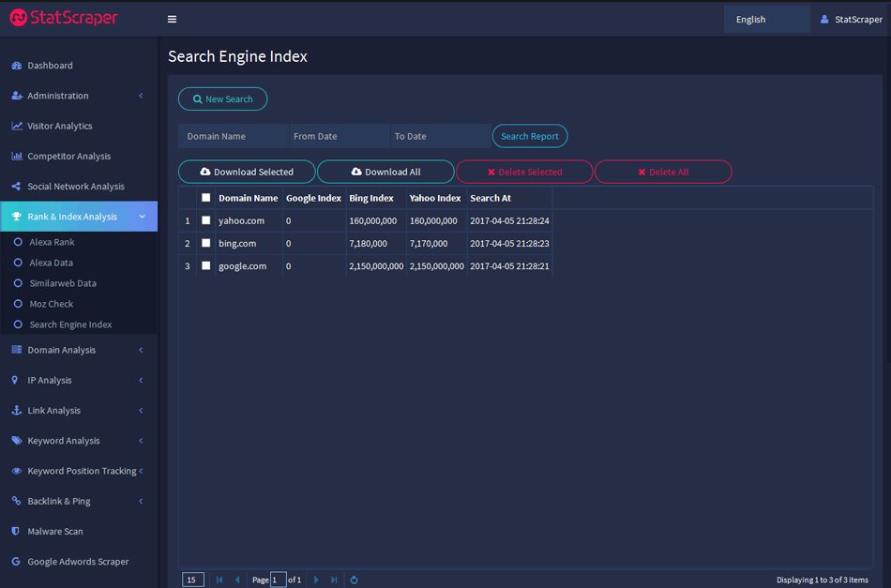The width and height of the screenshot is (891, 588).
Task: Click the Keyword Position Tracking eye icon
Action: pyautogui.click(x=17, y=471)
